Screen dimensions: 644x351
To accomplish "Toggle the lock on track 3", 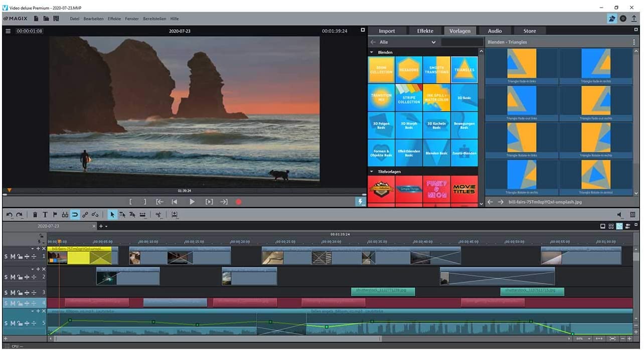I will coord(19,292).
